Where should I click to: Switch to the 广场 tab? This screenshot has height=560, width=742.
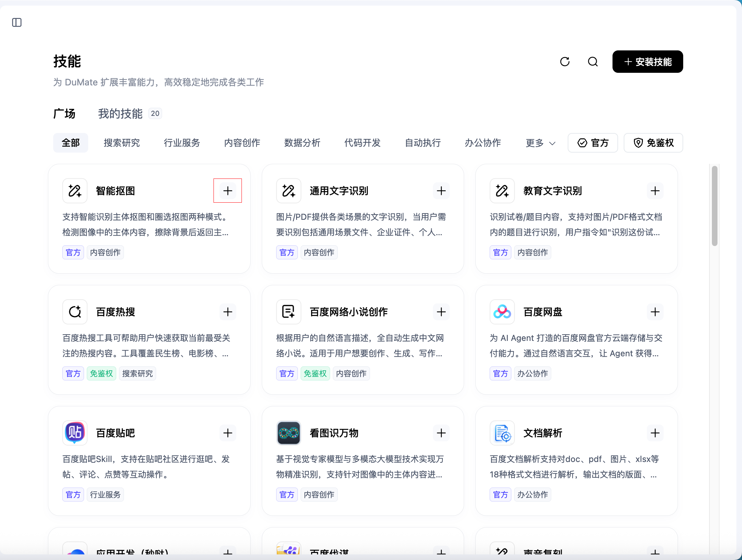pyautogui.click(x=64, y=114)
